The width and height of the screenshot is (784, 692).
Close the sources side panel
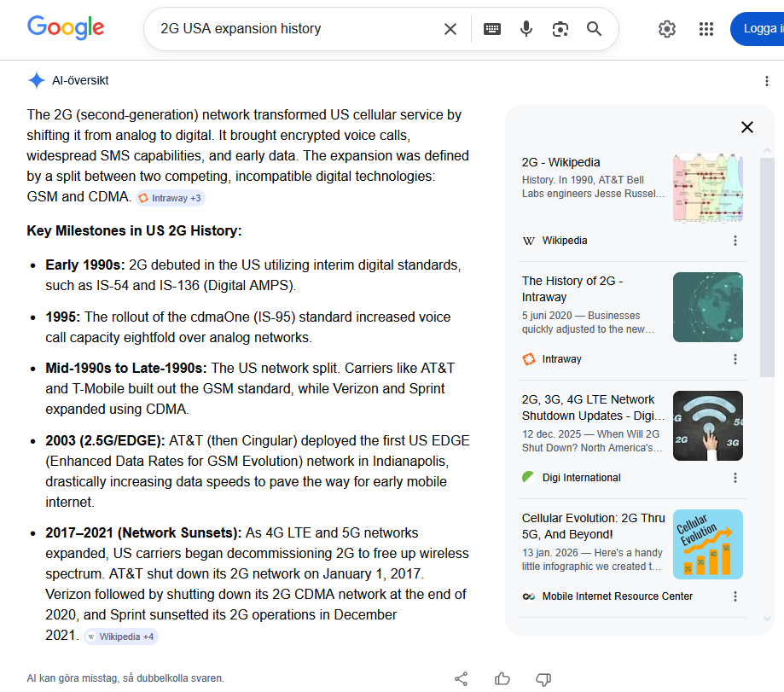coord(747,127)
